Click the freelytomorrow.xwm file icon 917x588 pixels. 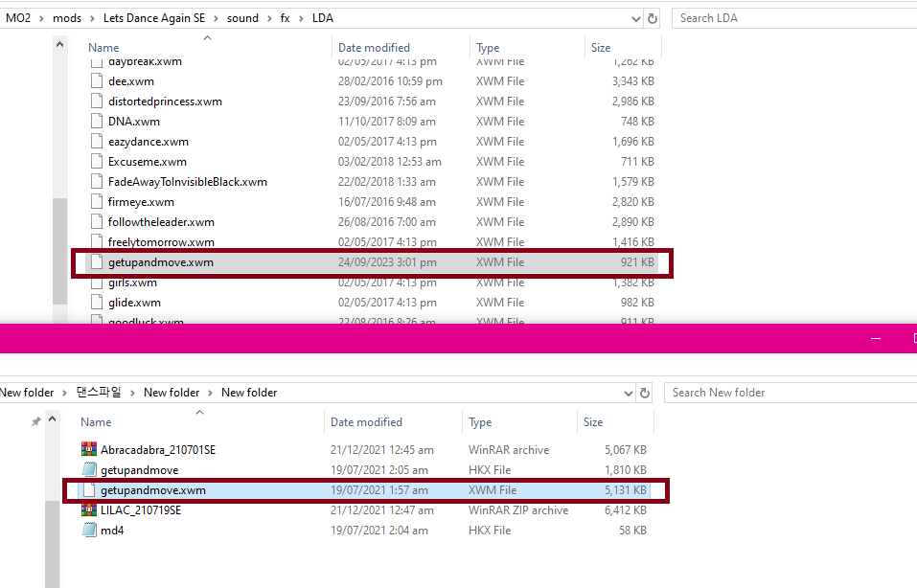tap(97, 241)
